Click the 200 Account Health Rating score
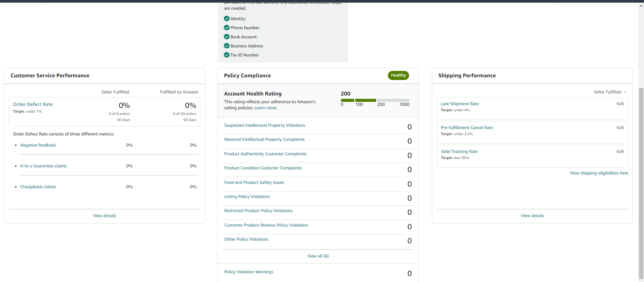 pyautogui.click(x=346, y=93)
